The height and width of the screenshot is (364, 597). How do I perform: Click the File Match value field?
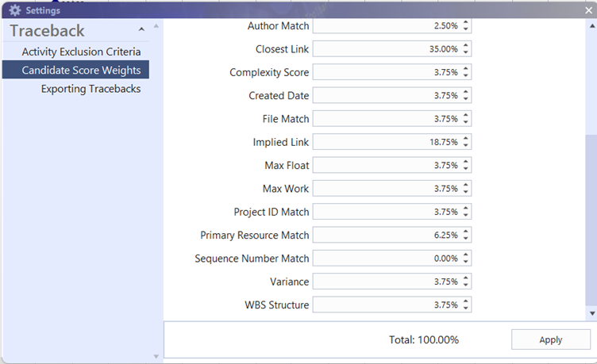386,119
